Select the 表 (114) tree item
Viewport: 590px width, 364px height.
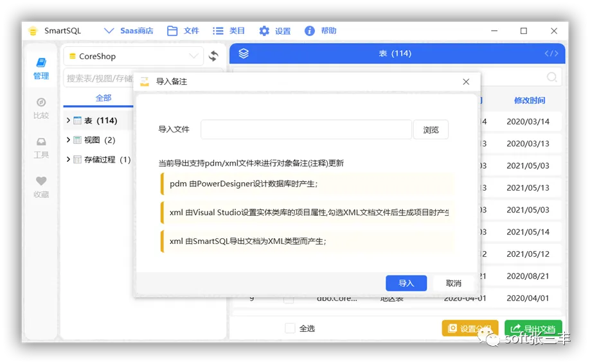click(100, 120)
